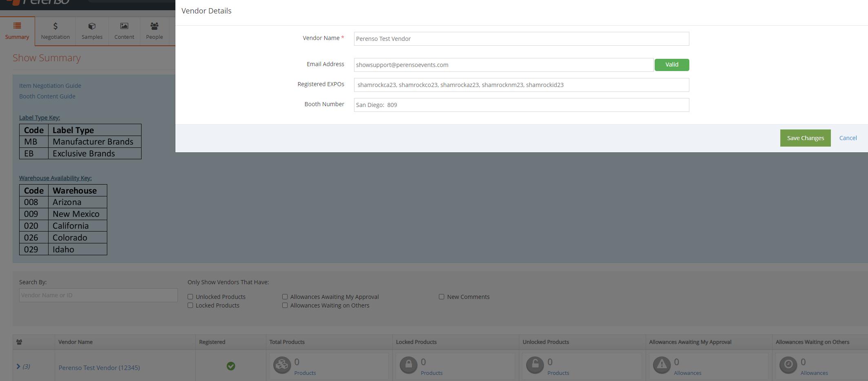Open the Booth Content Guide link

[47, 96]
